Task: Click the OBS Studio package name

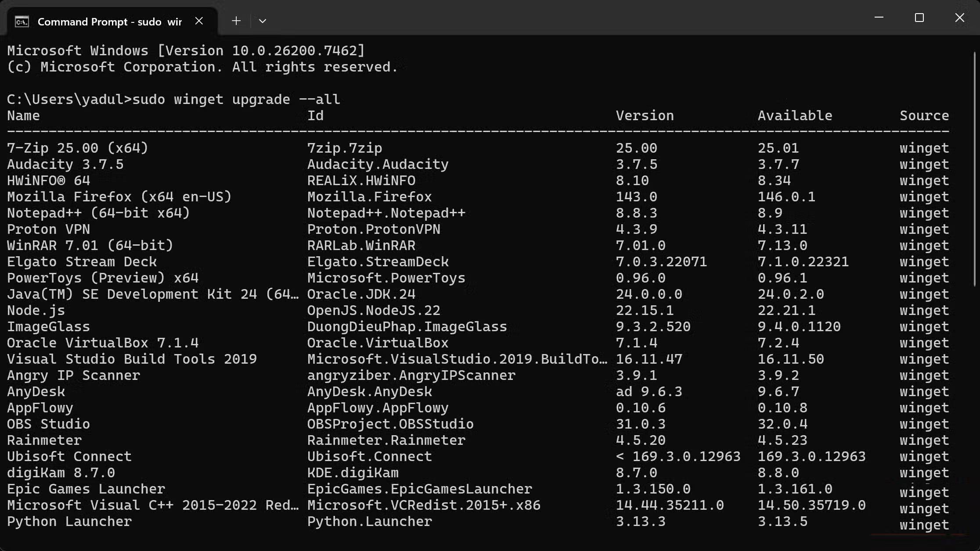Action: [x=48, y=424]
